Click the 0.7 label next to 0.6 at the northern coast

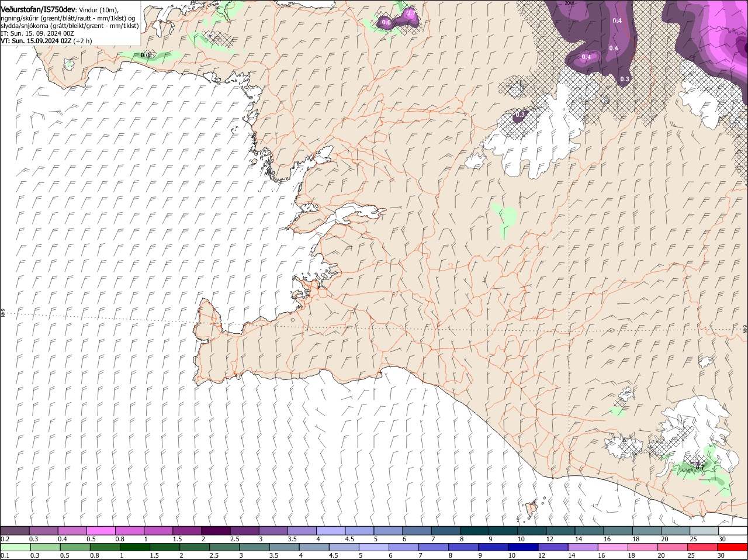(410, 13)
